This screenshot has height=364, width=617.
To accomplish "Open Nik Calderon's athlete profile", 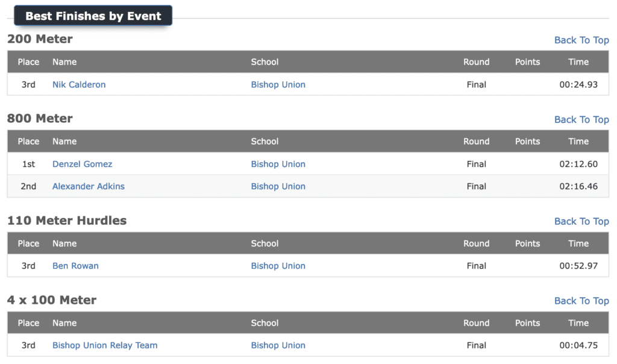I will click(x=79, y=84).
